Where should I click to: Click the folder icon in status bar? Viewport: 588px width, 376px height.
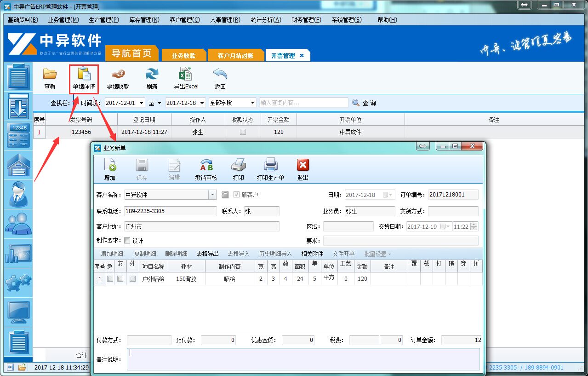click(x=22, y=367)
